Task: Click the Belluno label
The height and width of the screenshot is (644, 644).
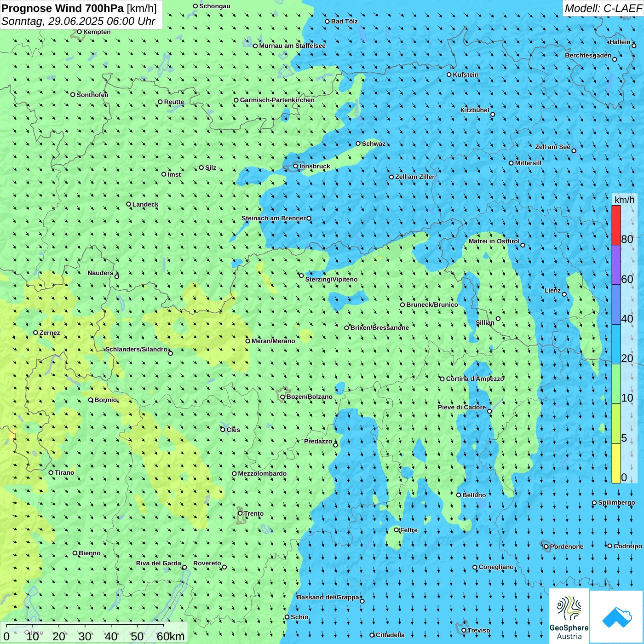Action: click(474, 495)
